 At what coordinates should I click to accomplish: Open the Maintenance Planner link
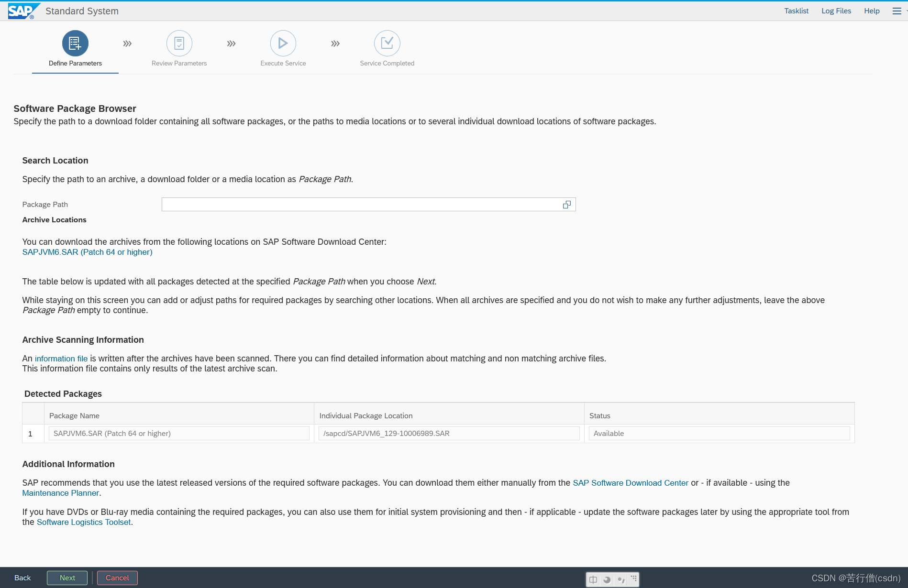(61, 493)
